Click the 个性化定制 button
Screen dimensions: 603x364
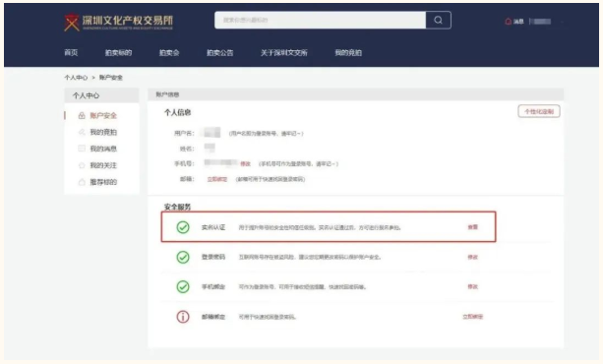pyautogui.click(x=539, y=111)
